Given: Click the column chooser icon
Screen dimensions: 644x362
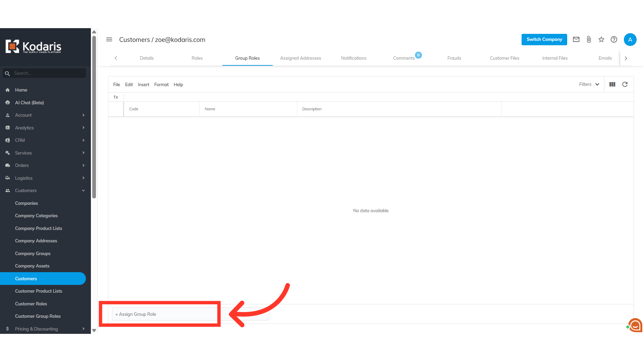Looking at the screenshot, I should pyautogui.click(x=612, y=84).
